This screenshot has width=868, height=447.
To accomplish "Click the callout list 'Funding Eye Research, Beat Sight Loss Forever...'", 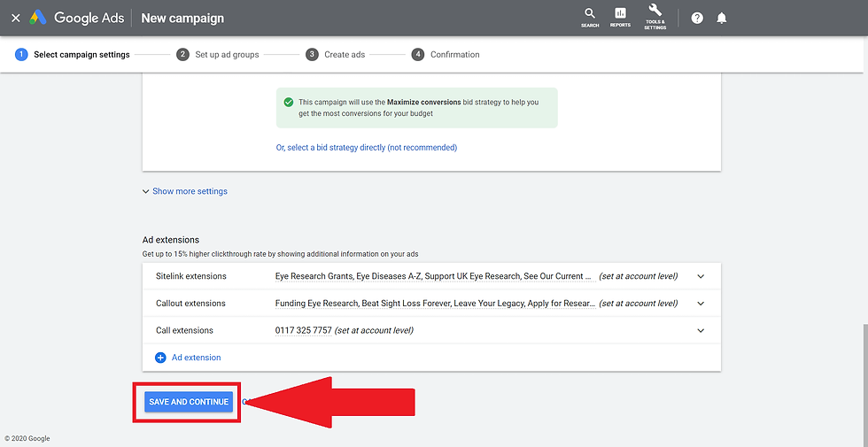I will point(436,303).
